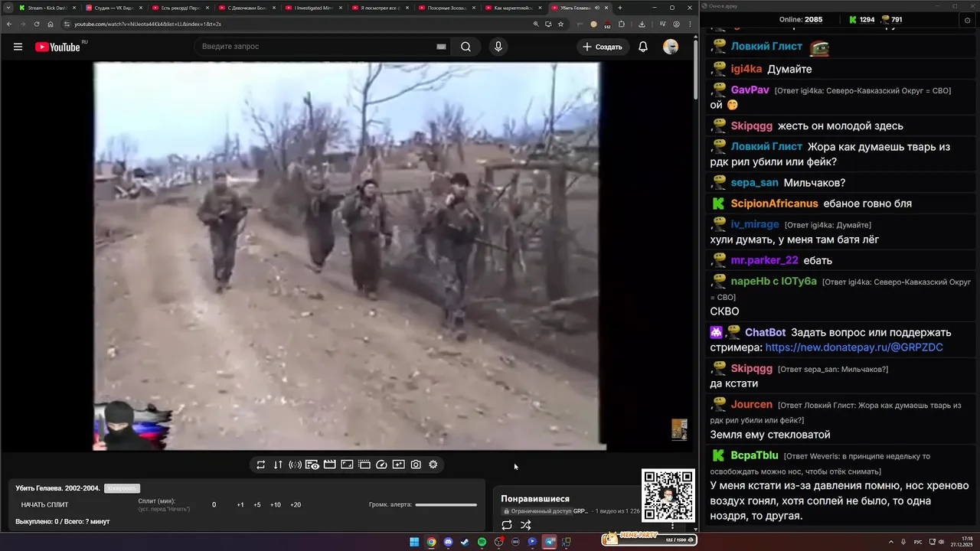Toggle playlist repeat in Понравившиеся panel
This screenshot has height=551, width=980.
pos(507,525)
